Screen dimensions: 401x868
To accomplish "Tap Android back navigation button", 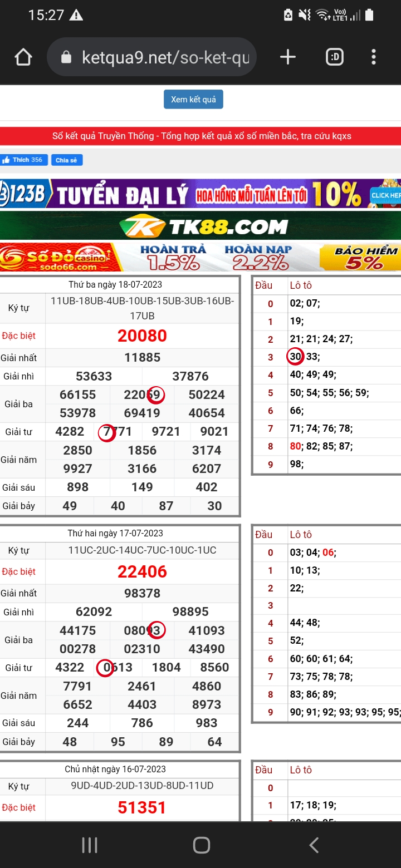I will pyautogui.click(x=314, y=845).
